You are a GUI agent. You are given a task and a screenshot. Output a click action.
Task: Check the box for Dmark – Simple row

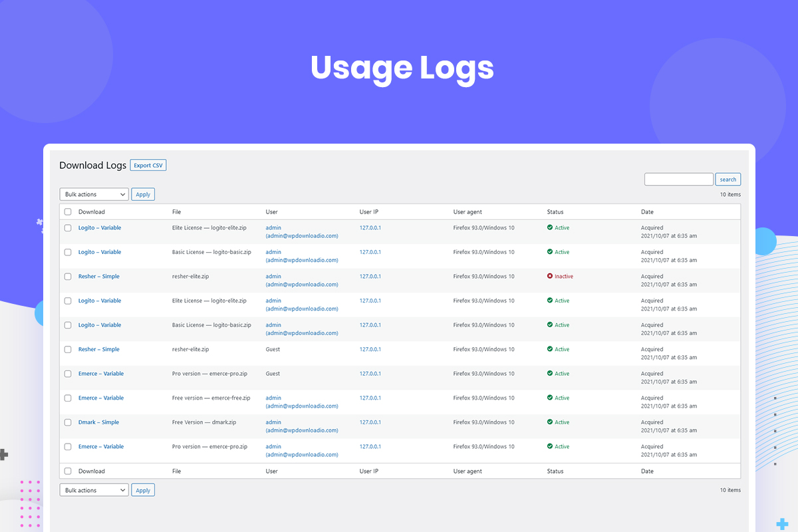click(x=68, y=422)
